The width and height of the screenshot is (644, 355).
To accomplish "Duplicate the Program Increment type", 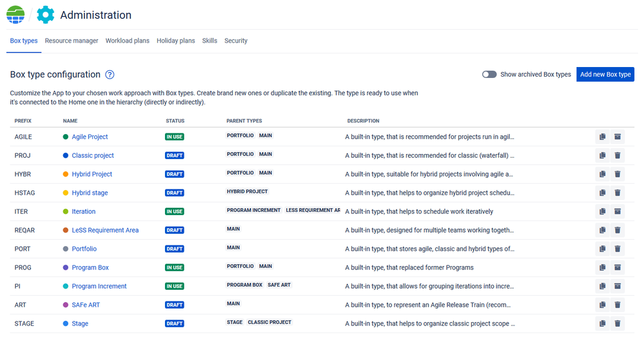I will pyautogui.click(x=602, y=286).
